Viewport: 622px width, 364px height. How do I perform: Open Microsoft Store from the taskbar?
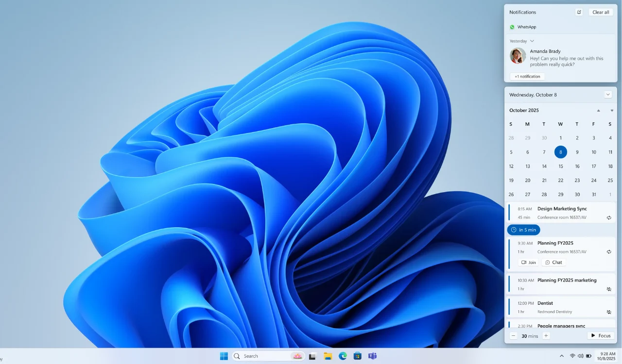358,356
